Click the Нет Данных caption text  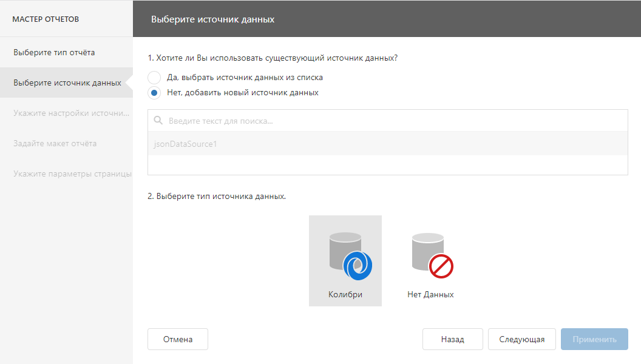[430, 294]
